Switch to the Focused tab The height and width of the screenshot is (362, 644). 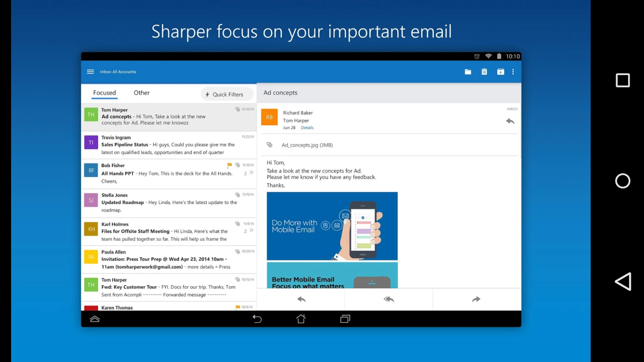104,93
